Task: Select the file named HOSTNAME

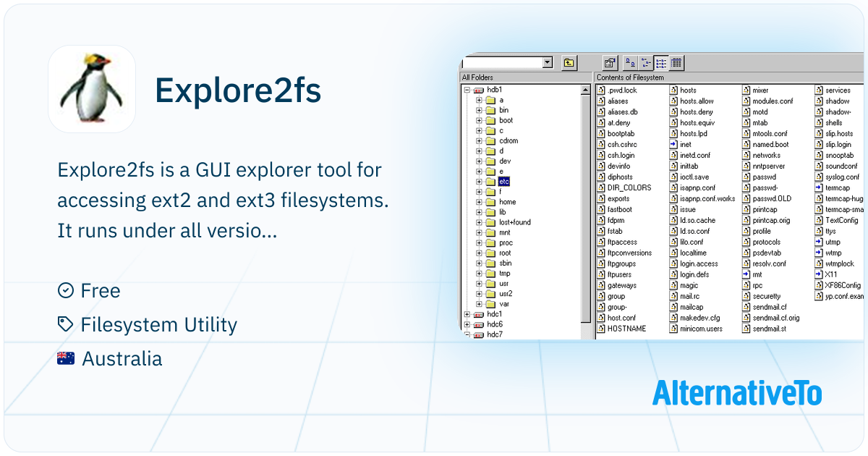Action: (626, 329)
